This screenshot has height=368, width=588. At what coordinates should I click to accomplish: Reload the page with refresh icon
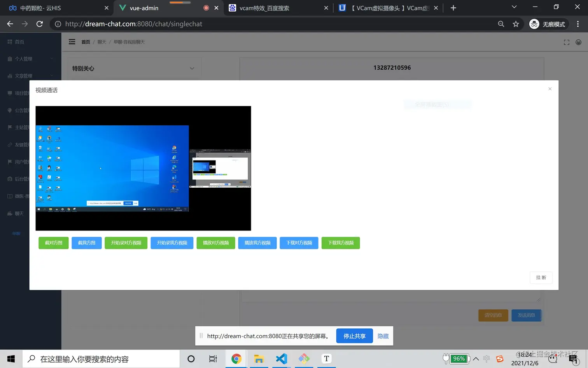[40, 24]
